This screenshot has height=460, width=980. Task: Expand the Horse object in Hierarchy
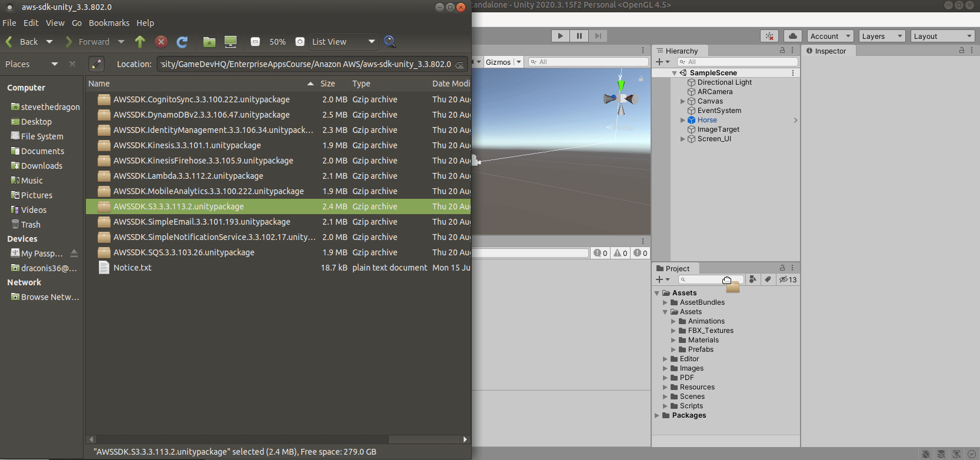683,120
